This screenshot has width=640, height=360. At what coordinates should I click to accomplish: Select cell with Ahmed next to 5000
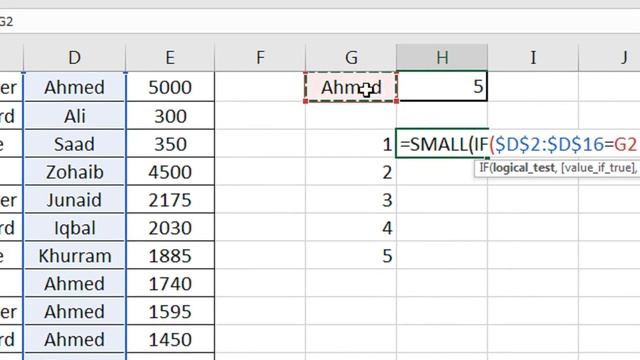74,87
